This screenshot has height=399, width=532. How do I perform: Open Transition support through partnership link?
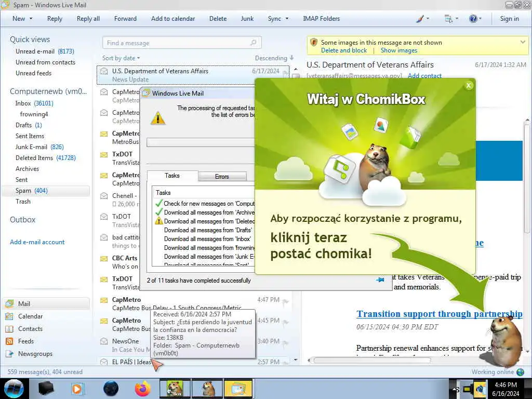coord(439,314)
